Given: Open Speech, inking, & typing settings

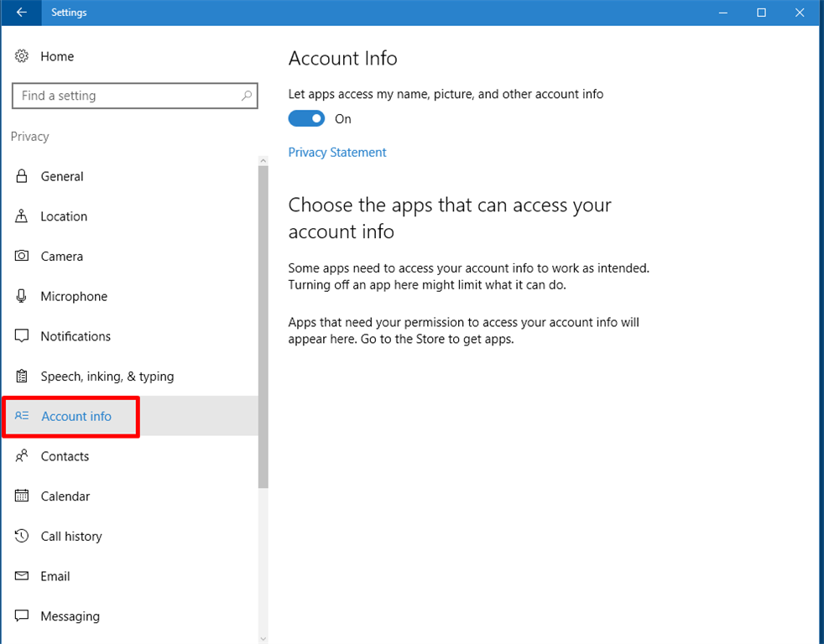Looking at the screenshot, I should (x=107, y=377).
